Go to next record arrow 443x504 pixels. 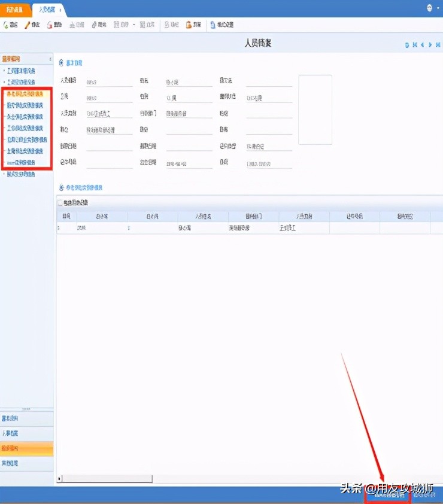[430, 45]
